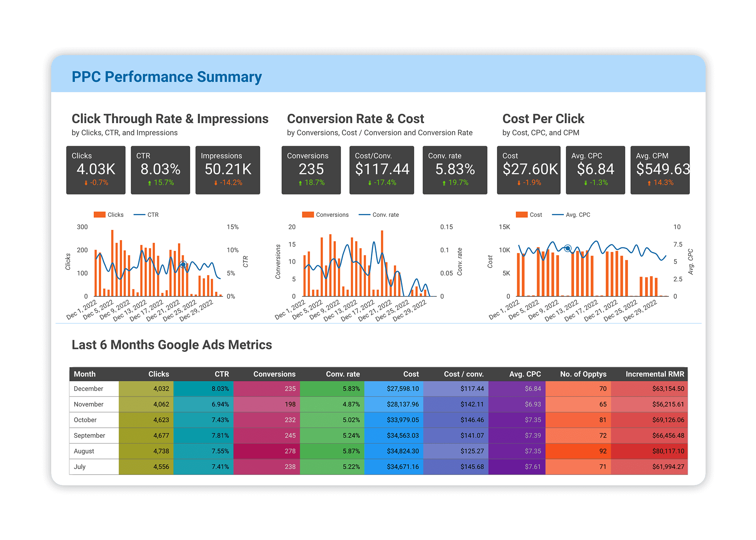The height and width of the screenshot is (540, 756).
Task: Click the Avg. CPC $6.84 scorecard
Action: click(595, 170)
